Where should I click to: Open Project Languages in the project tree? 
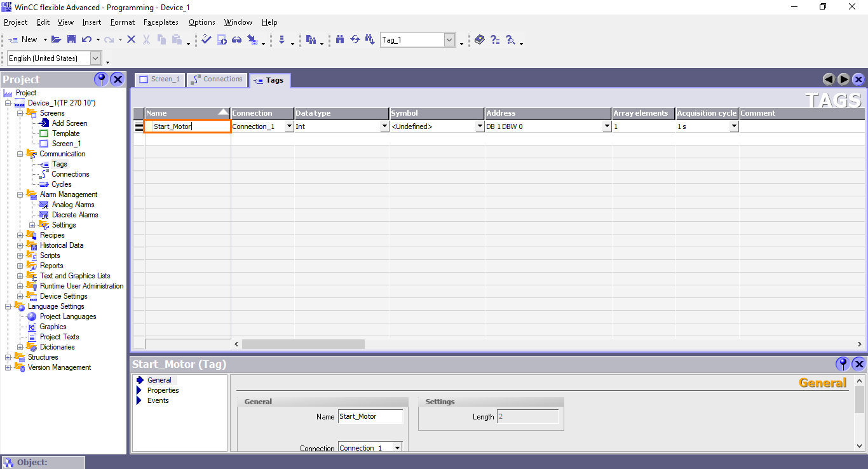(68, 316)
